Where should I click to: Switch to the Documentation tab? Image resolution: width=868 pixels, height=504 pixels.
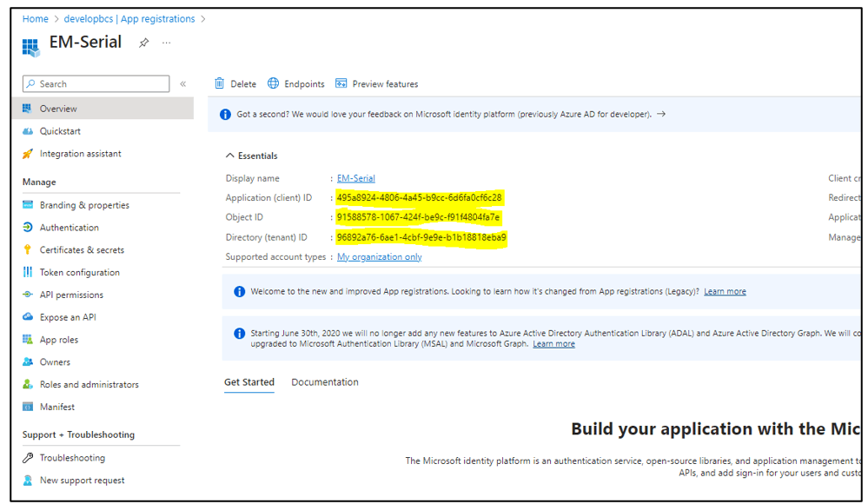coord(325,382)
